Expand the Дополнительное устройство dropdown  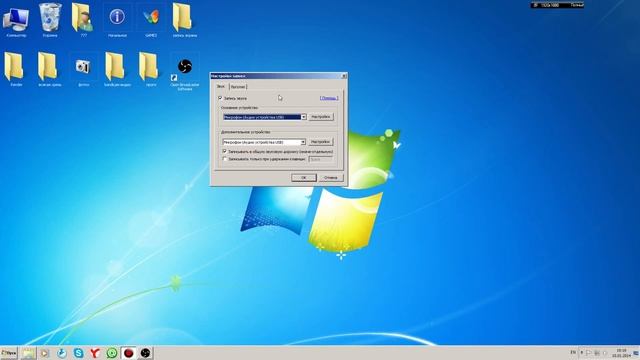[303, 142]
